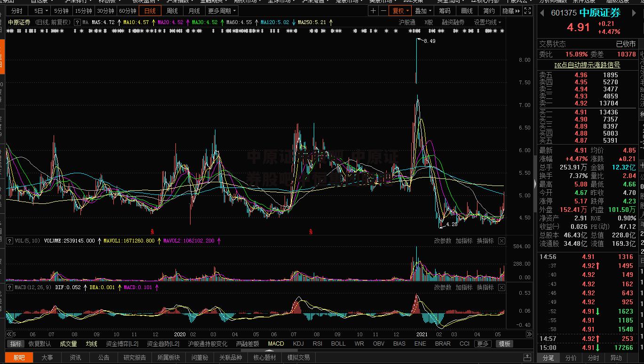Click 换指标 in MACD panel

point(485,287)
